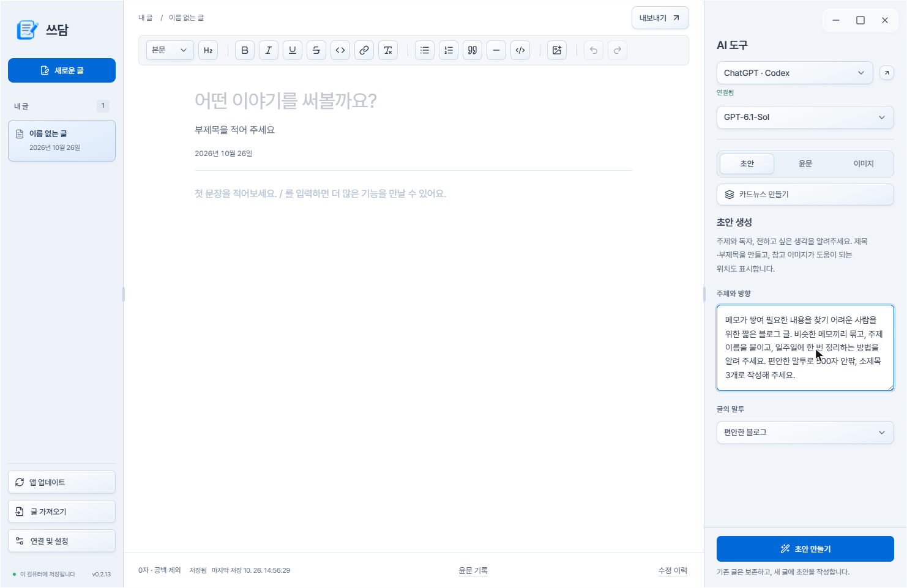Insert a bulleted list
The width and height of the screenshot is (907, 588).
pos(425,50)
